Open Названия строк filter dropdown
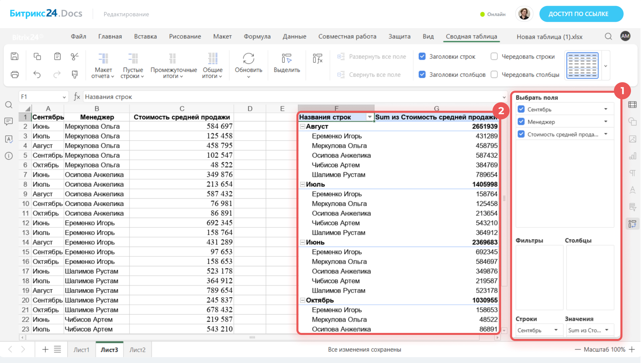The width and height of the screenshot is (644, 363). click(369, 117)
